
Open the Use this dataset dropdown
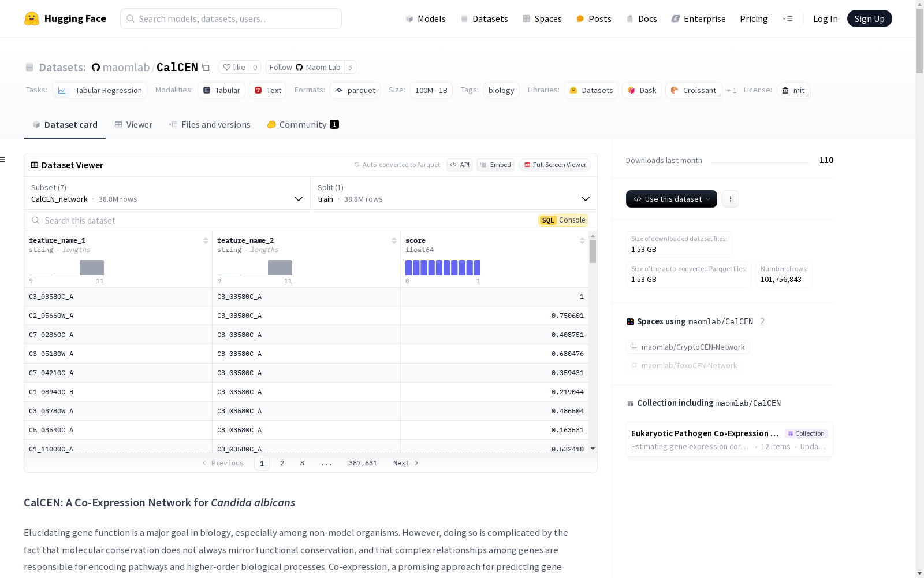(x=672, y=199)
